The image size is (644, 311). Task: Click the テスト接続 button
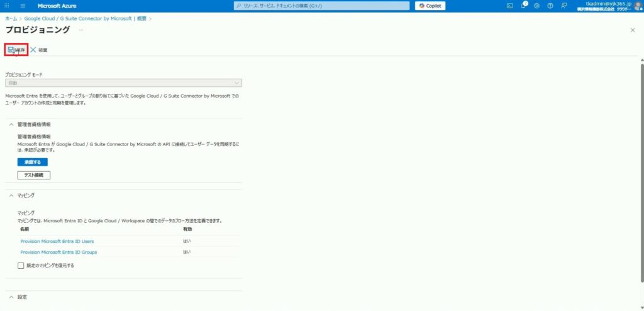pos(34,175)
